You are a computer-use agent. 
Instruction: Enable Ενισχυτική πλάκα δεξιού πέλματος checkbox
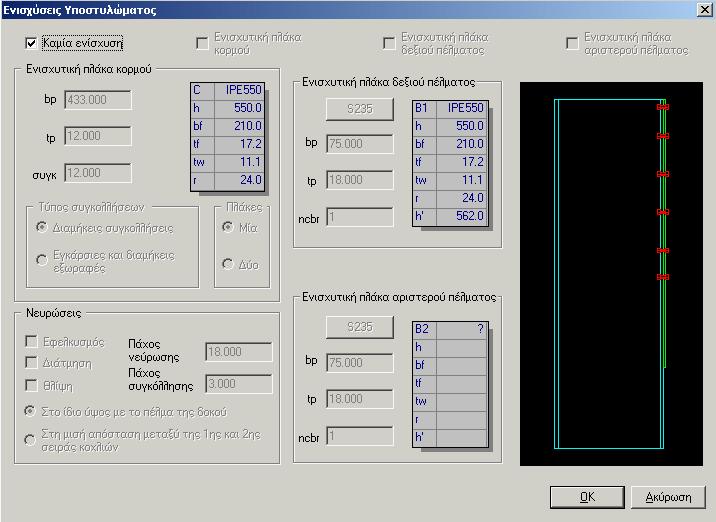coord(389,43)
